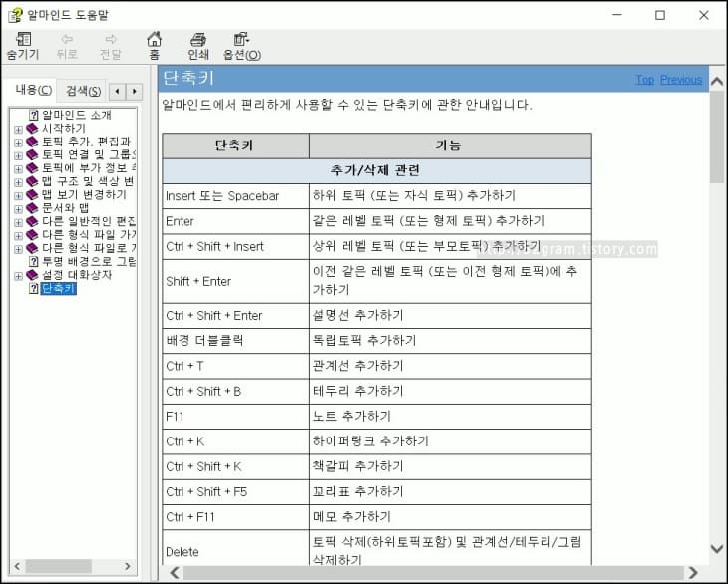Click the page icon next to 투명 배경으로 그림

pos(34,262)
